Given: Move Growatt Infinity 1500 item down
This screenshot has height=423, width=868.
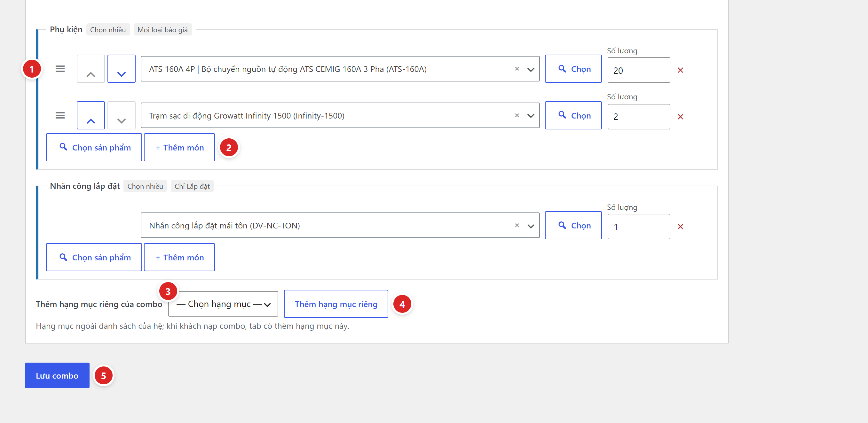Looking at the screenshot, I should tap(121, 115).
